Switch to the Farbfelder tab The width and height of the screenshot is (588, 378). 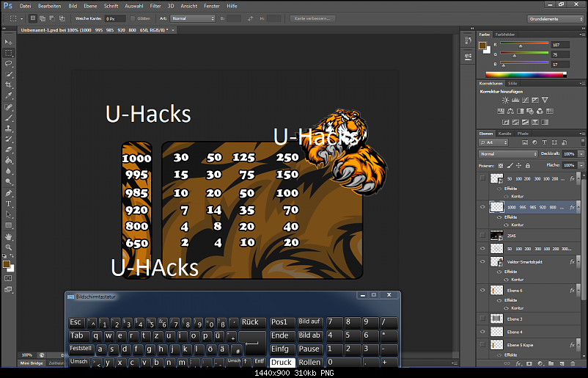(505, 34)
